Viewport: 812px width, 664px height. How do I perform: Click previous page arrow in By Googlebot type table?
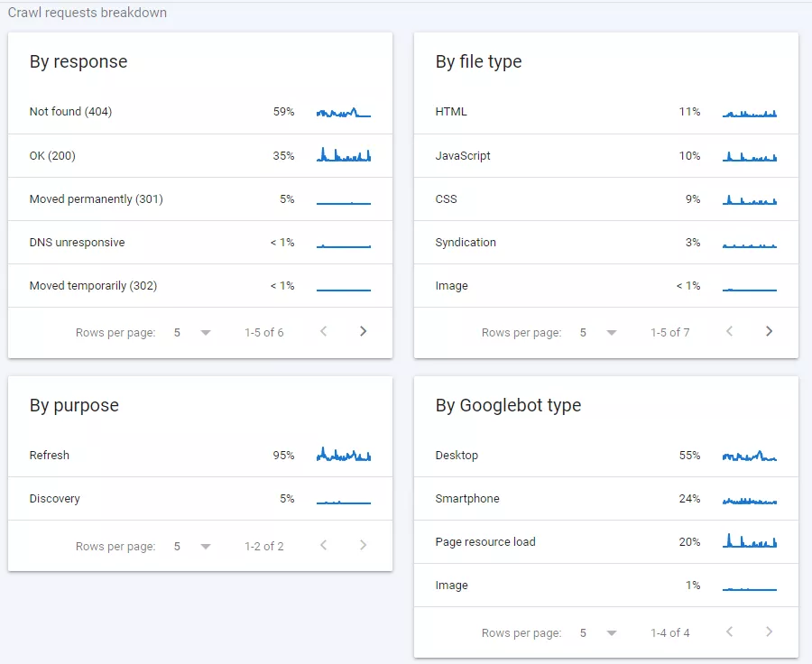click(730, 632)
